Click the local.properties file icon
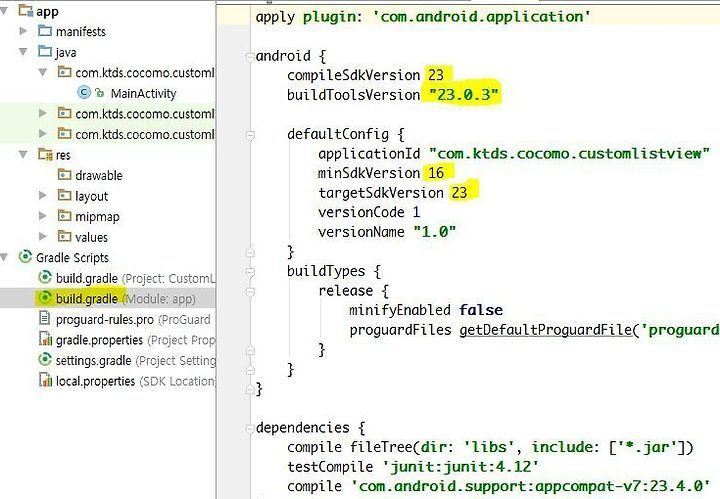Image resolution: width=720 pixels, height=499 pixels. click(x=45, y=380)
